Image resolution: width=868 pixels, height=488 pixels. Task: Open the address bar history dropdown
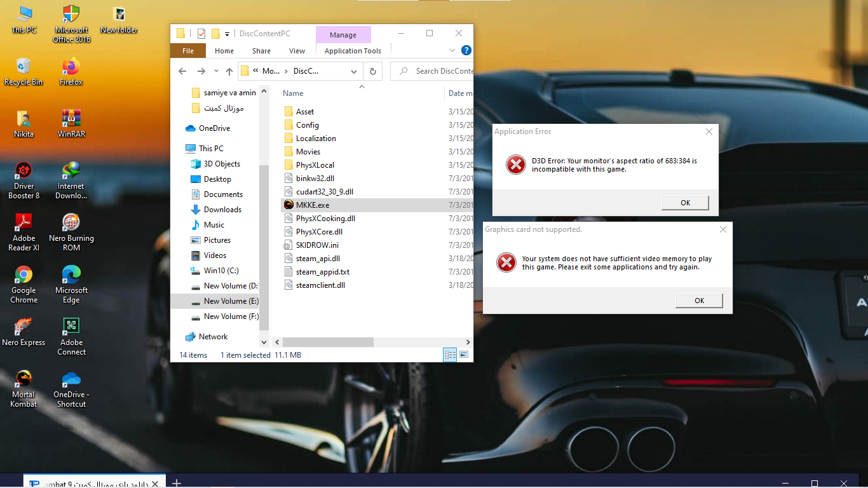coord(354,71)
